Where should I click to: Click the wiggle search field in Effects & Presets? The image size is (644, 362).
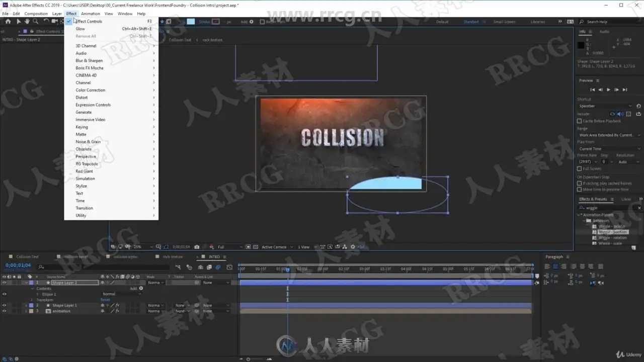click(x=609, y=208)
